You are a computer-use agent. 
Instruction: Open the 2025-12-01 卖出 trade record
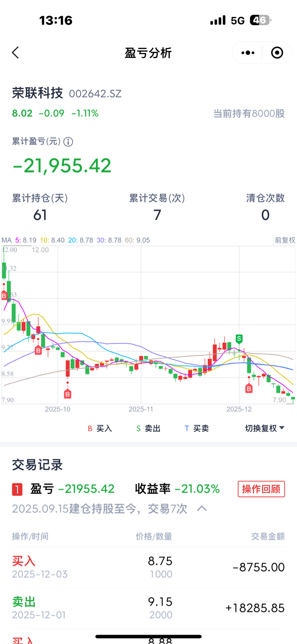tap(148, 608)
